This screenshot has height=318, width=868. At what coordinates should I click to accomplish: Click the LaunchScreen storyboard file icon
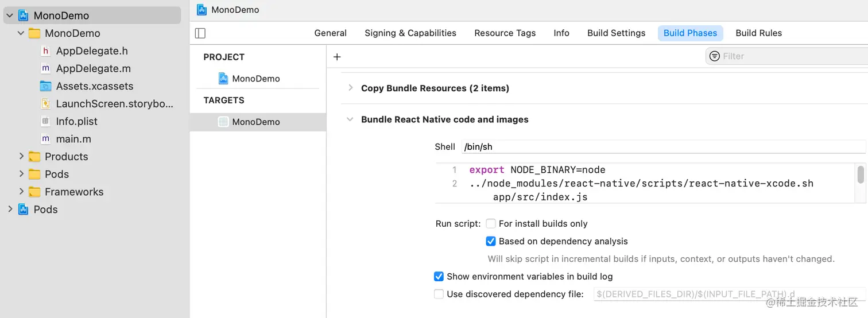(x=46, y=104)
